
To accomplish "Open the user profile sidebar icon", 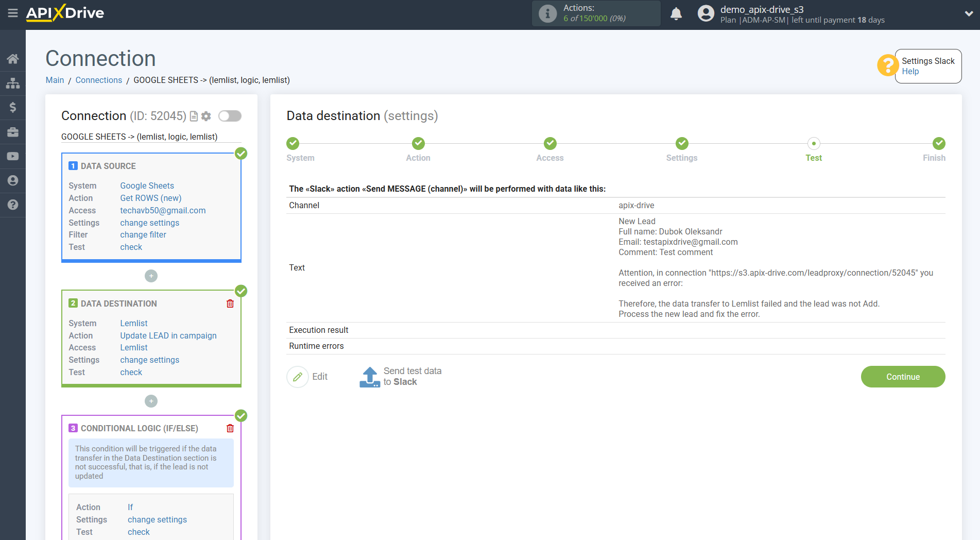I will 13,180.
